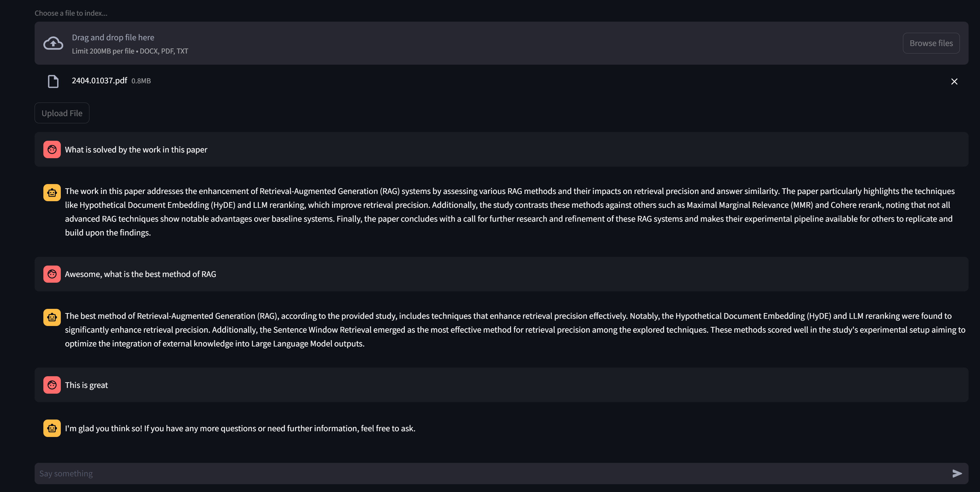Screen dimensions: 980x492
Task: Click the bot avatar beside 'The best method of' reply
Action: [x=52, y=317]
